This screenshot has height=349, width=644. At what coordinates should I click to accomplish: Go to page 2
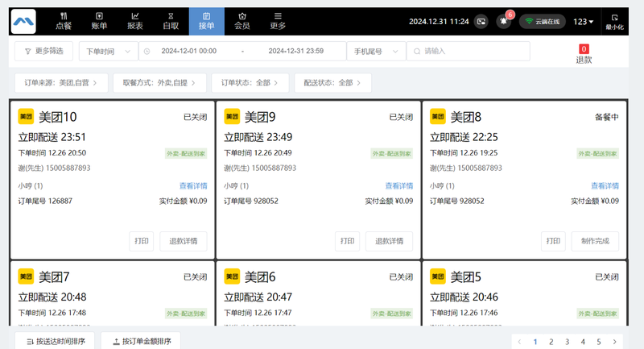click(551, 342)
